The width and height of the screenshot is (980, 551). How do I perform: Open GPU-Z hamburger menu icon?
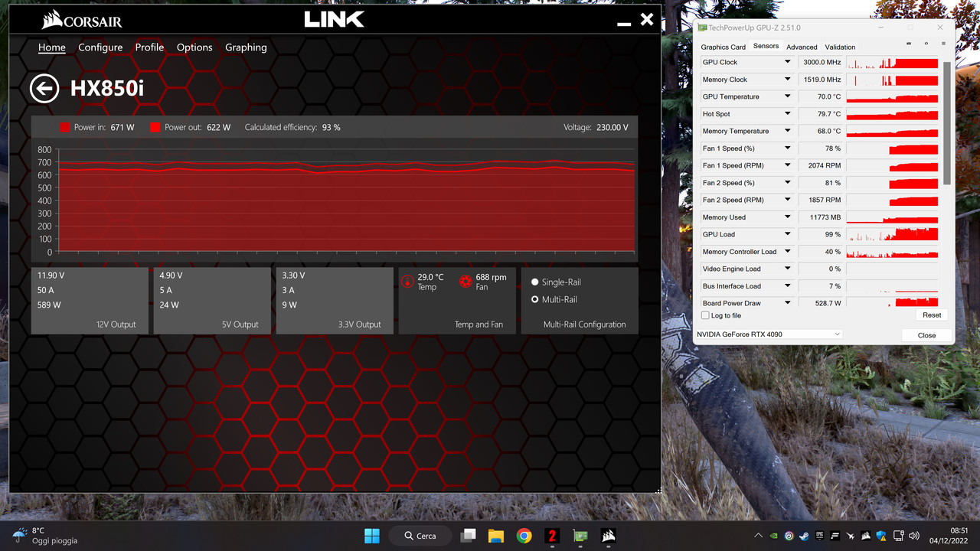point(943,44)
